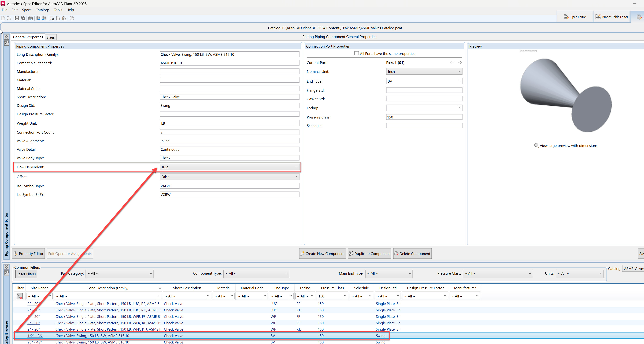Click the Paste clipboard toolbar icon
The height and width of the screenshot is (344, 644).
click(x=64, y=18)
